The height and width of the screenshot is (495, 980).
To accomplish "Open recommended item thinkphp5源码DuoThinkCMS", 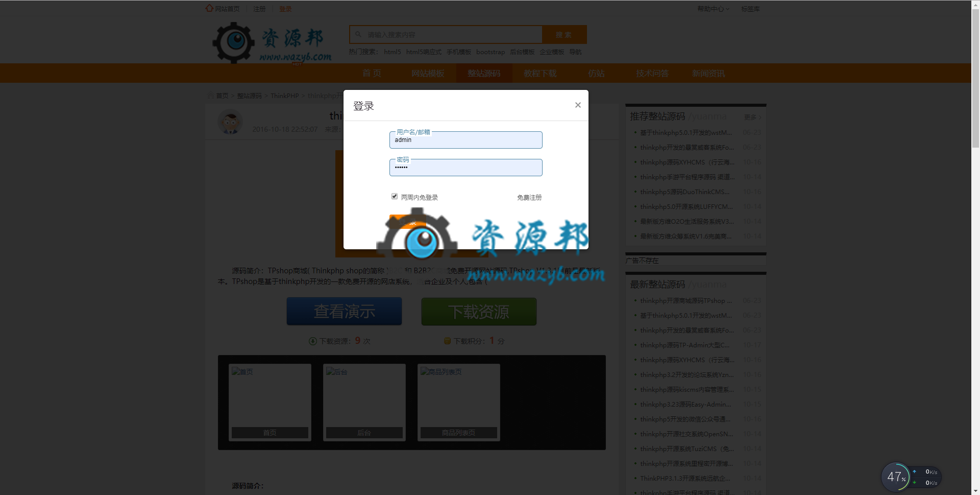I will click(x=685, y=192).
